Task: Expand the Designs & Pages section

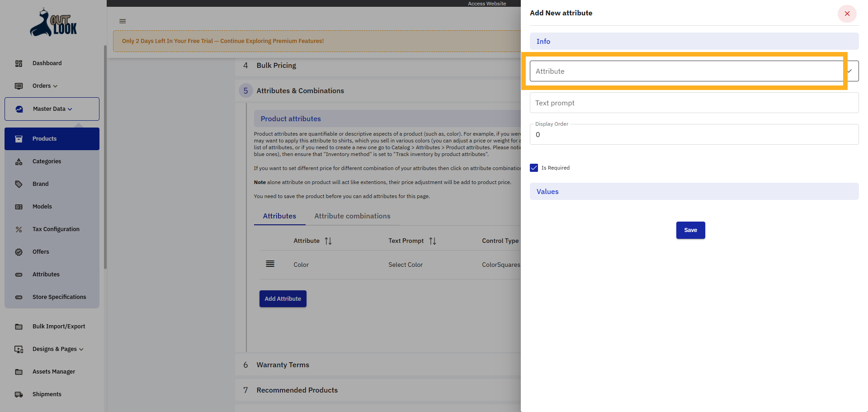Action: click(x=81, y=349)
